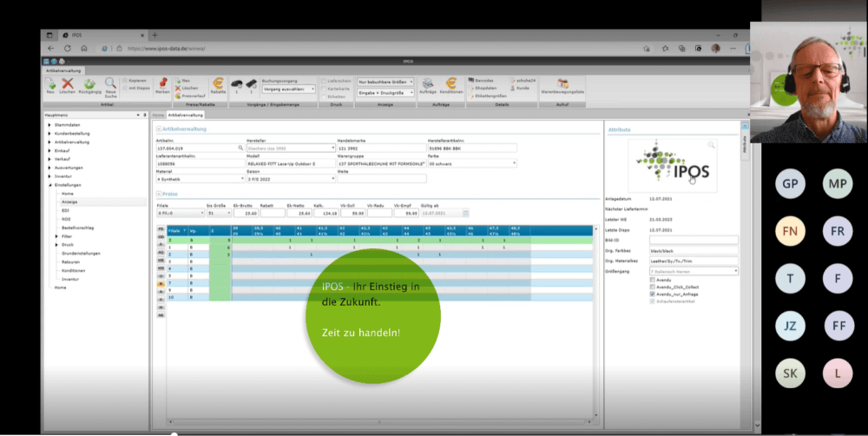The width and height of the screenshot is (868, 436).
Task: Click Neu in the Preise/Rabatte group
Action: click(x=182, y=81)
